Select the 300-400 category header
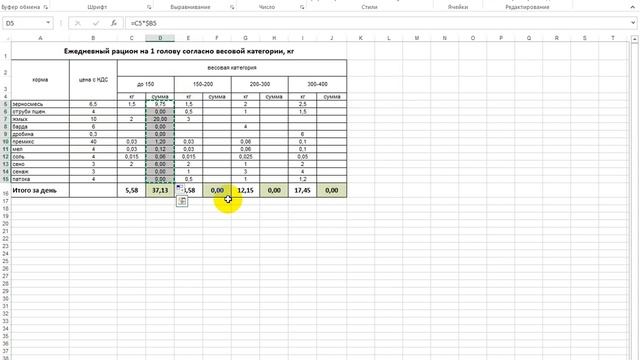Screen dimensions: 640x360 pos(318,84)
